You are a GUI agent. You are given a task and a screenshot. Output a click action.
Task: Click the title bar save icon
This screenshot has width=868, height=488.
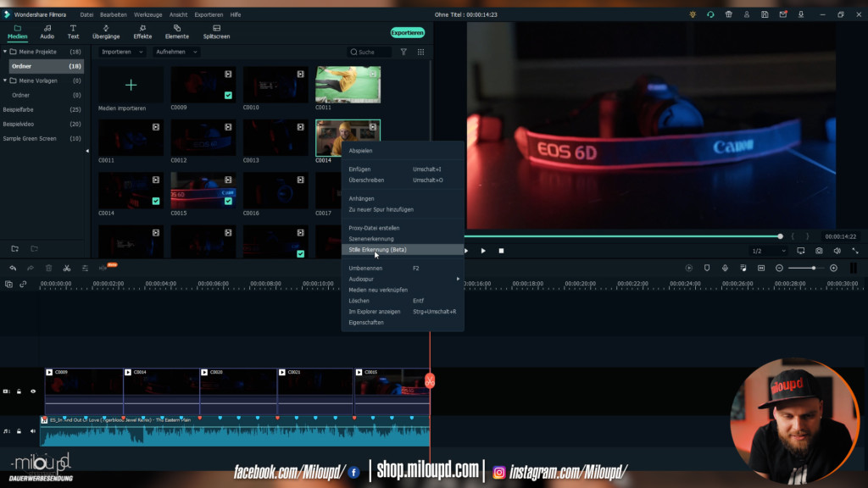(x=765, y=14)
